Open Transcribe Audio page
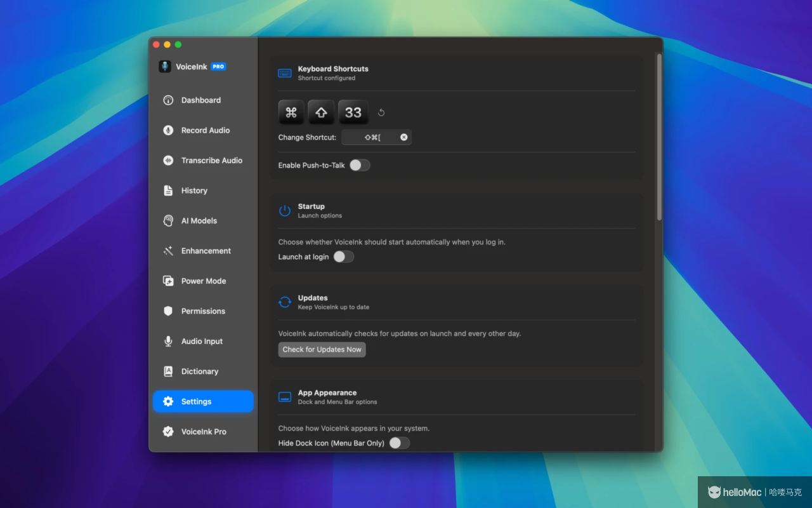812x508 pixels. coord(203,161)
